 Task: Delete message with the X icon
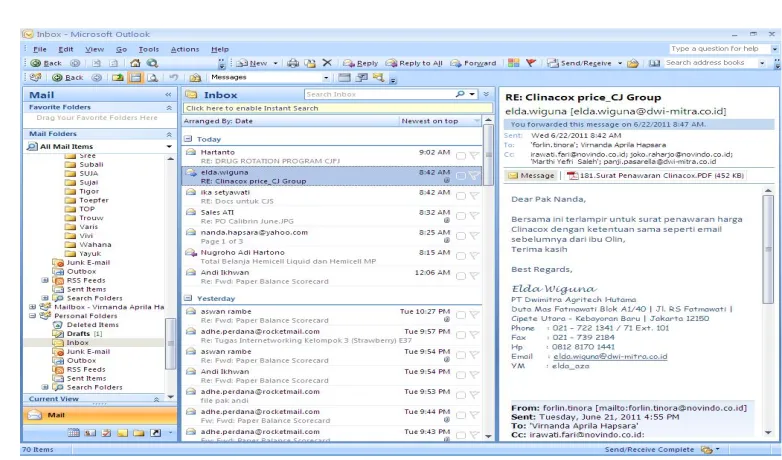pyautogui.click(x=327, y=63)
